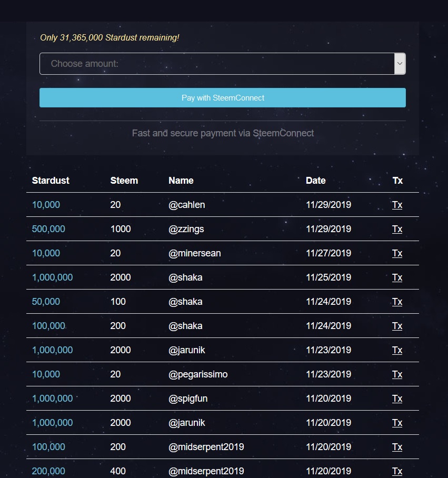
Task: Click the Name column header
Action: 181,181
